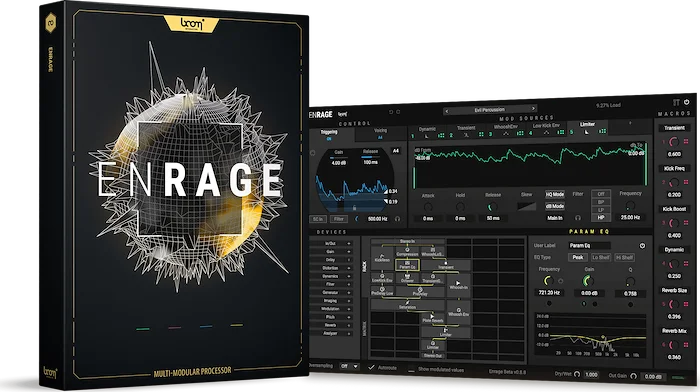The width and height of the screenshot is (700, 392).
Task: Open the settings icon next to power
Action: point(676,103)
